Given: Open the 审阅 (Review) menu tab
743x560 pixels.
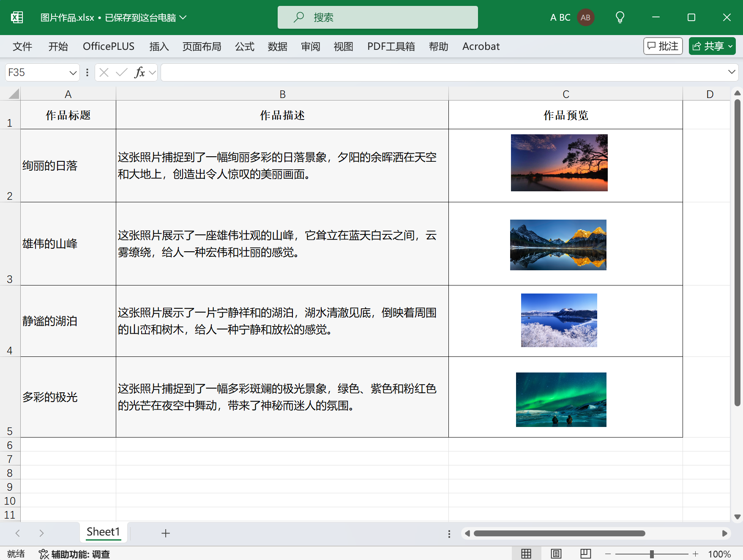Looking at the screenshot, I should (x=311, y=46).
